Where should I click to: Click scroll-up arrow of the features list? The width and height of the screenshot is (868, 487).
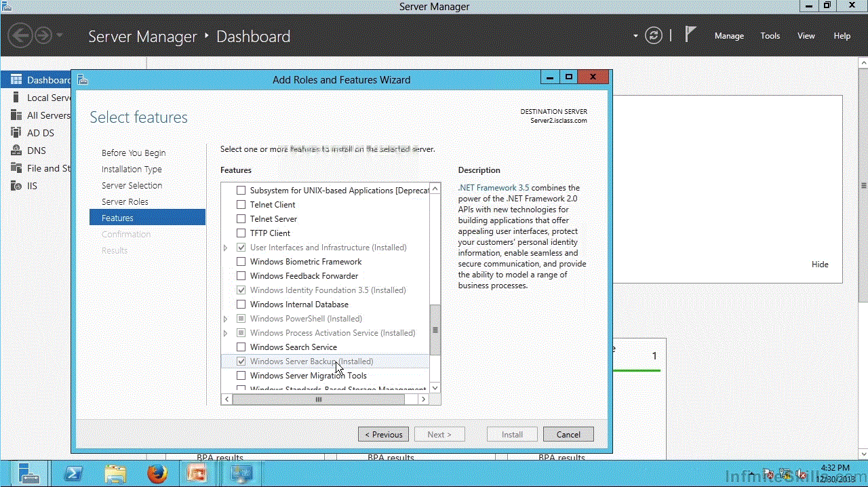pyautogui.click(x=435, y=188)
